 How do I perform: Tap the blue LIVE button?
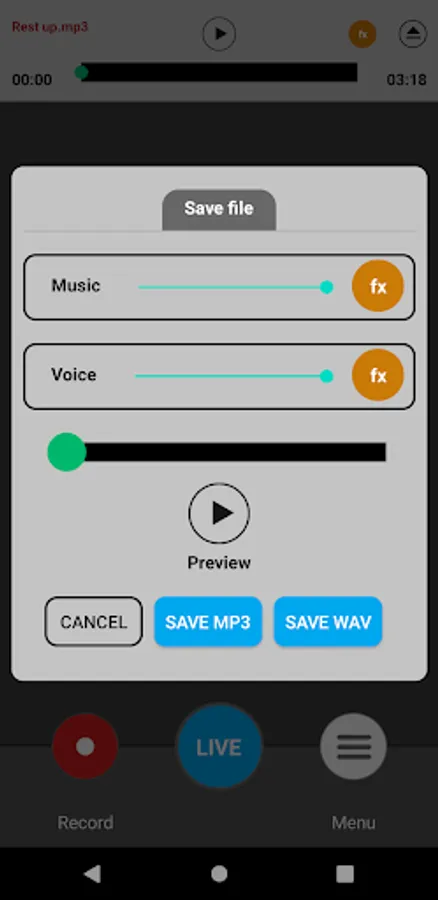click(x=219, y=747)
